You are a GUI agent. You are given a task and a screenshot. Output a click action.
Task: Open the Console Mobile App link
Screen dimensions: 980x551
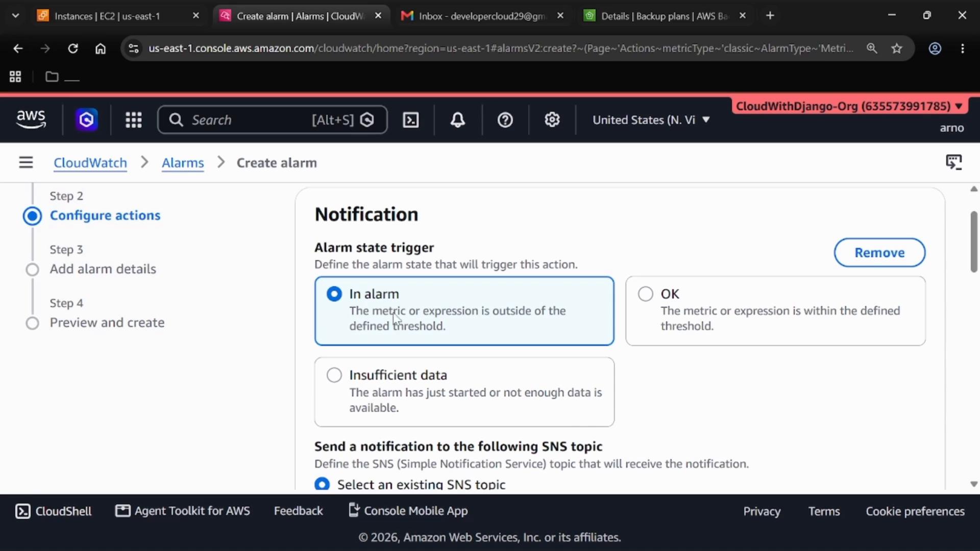(x=408, y=511)
